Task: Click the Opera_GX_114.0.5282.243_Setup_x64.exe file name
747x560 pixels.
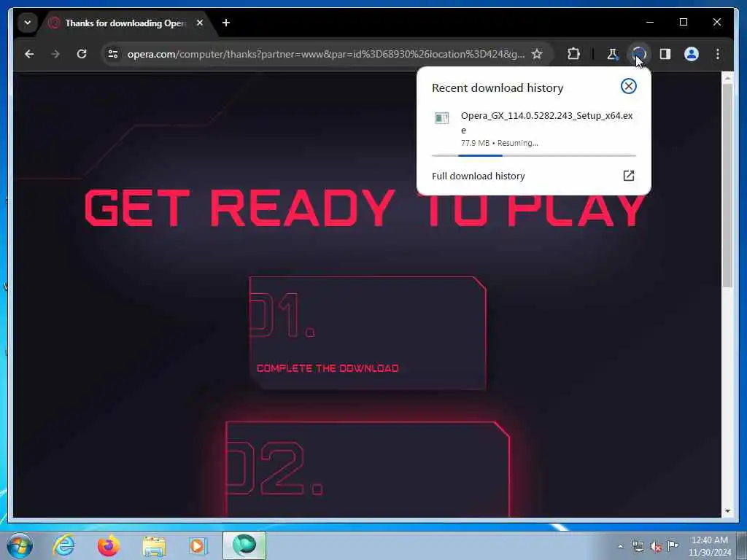Action: (x=546, y=122)
